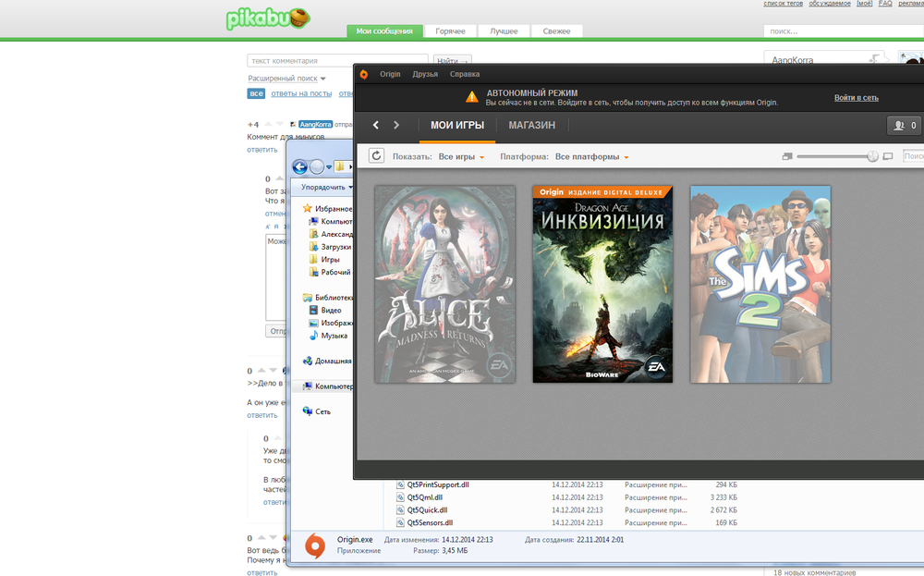Select the Qt5Sensors.dll file name
The image size is (924, 576).
[430, 523]
